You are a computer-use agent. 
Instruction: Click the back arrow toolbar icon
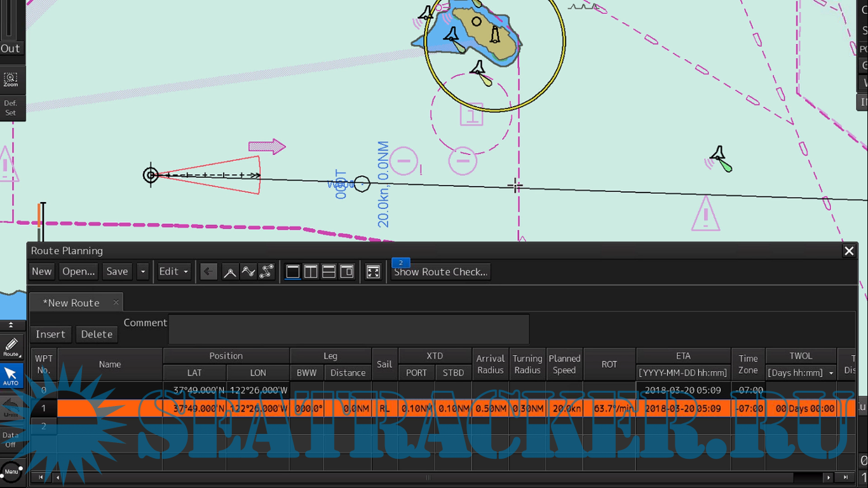pos(208,272)
